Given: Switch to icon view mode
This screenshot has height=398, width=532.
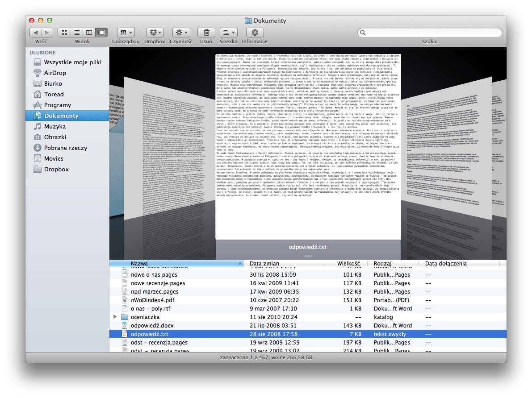Looking at the screenshot, I should pos(65,33).
